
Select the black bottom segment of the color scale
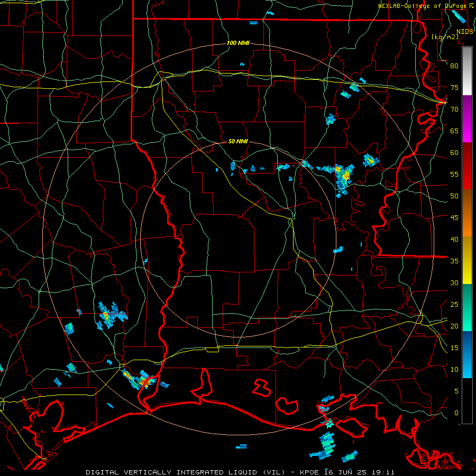[x=467, y=401]
